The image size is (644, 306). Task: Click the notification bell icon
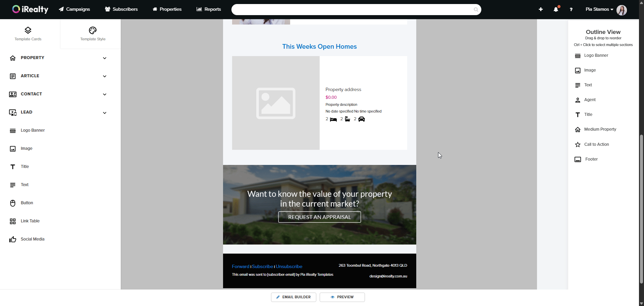(x=556, y=9)
